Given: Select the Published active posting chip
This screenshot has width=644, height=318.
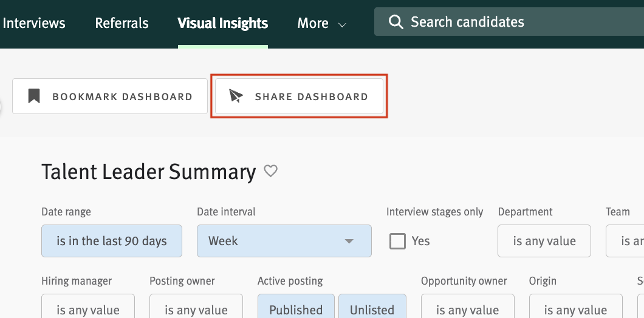Looking at the screenshot, I should [x=296, y=306].
